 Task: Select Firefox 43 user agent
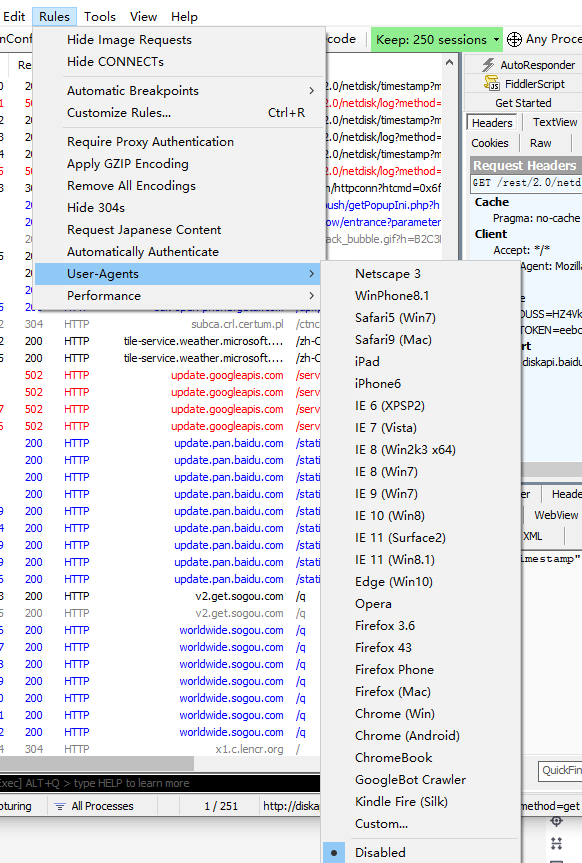coord(383,648)
